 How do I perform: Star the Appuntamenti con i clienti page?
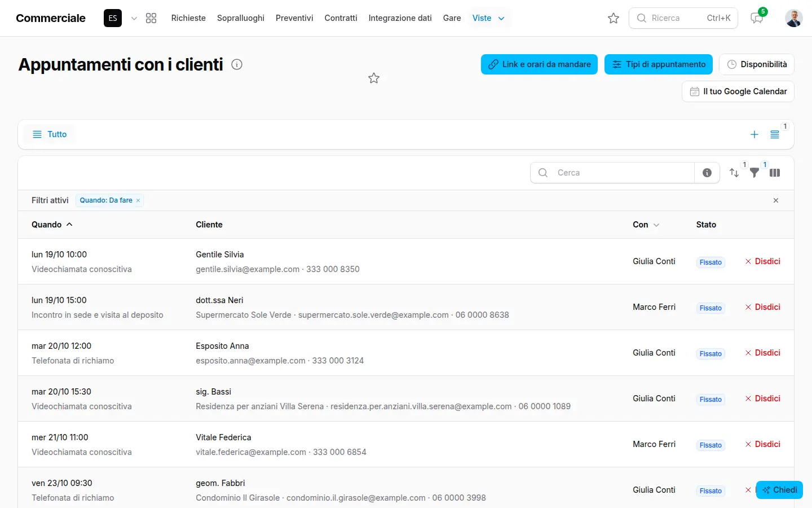[374, 78]
